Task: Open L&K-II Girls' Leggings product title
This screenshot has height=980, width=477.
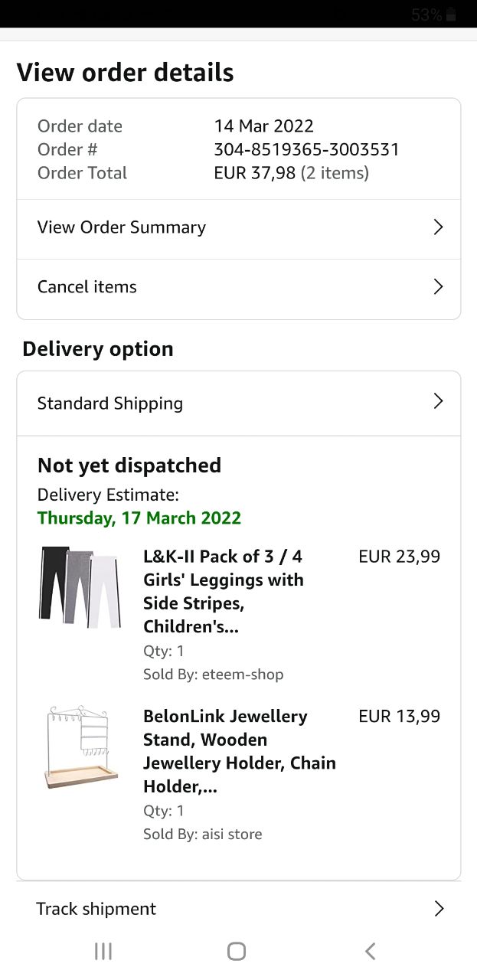Action: [223, 591]
